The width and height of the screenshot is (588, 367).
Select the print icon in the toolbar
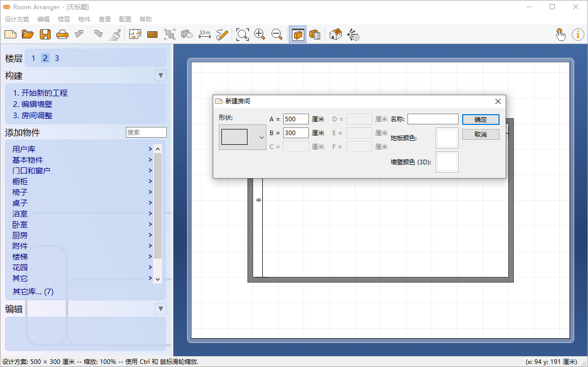pos(61,34)
